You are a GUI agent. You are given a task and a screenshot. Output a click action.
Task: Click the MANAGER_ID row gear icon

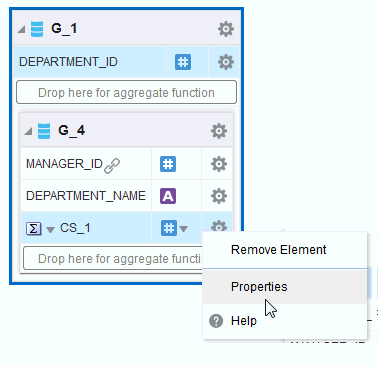(x=219, y=164)
